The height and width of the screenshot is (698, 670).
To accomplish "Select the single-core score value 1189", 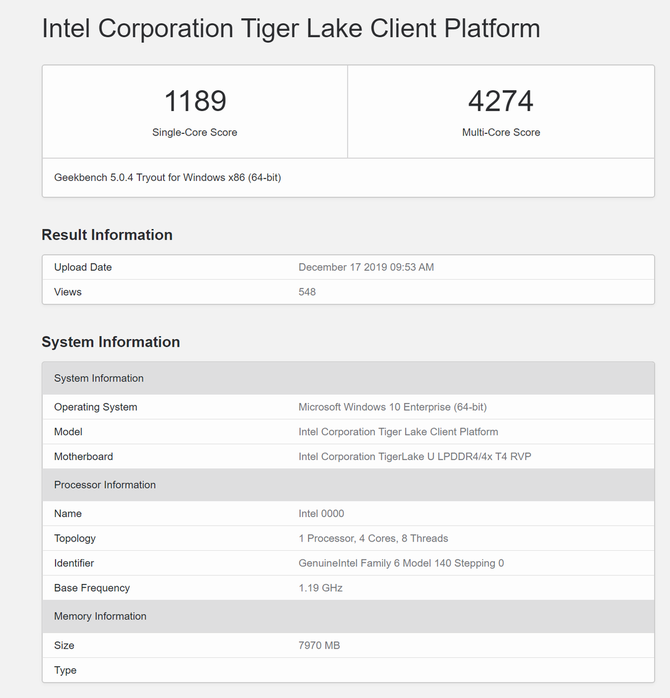I will [195, 101].
